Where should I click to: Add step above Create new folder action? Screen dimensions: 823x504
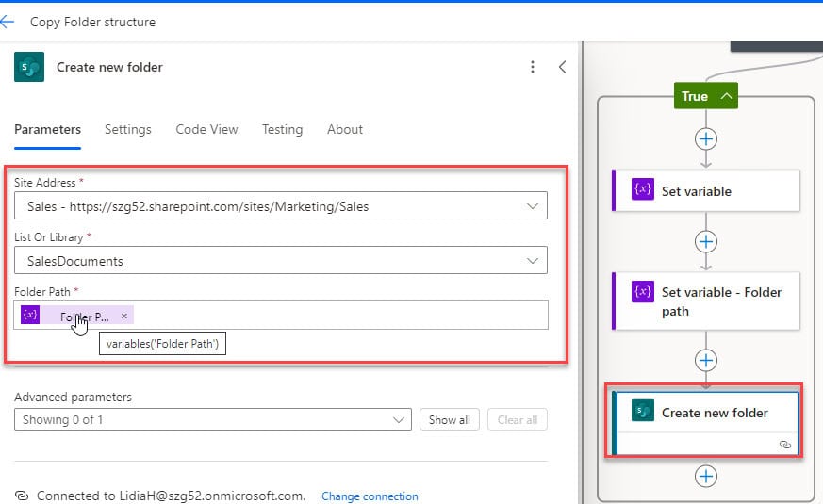(706, 360)
